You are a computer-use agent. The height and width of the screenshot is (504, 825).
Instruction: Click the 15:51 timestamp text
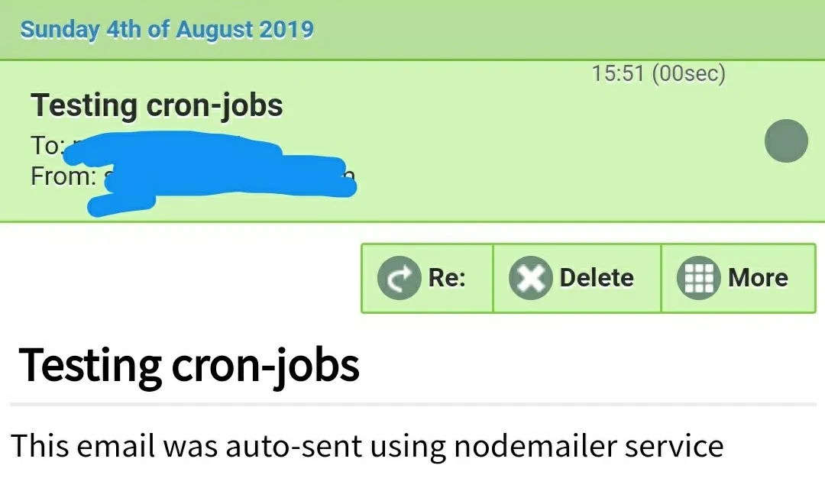point(659,73)
